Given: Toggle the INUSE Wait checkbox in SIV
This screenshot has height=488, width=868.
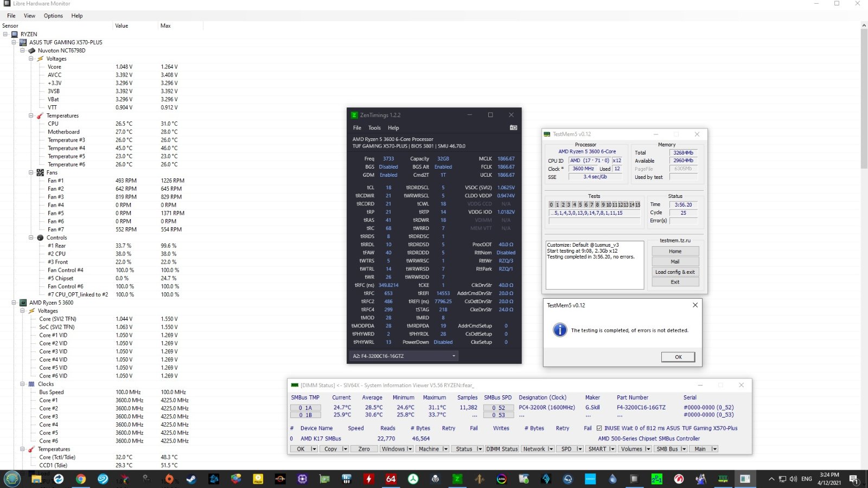Looking at the screenshot, I should click(x=599, y=428).
